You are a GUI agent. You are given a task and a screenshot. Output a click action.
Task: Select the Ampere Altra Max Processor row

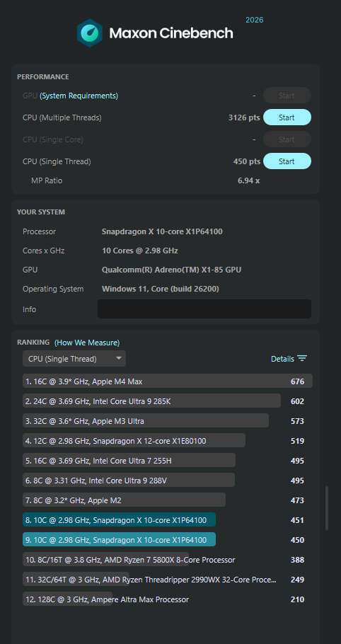(x=168, y=599)
